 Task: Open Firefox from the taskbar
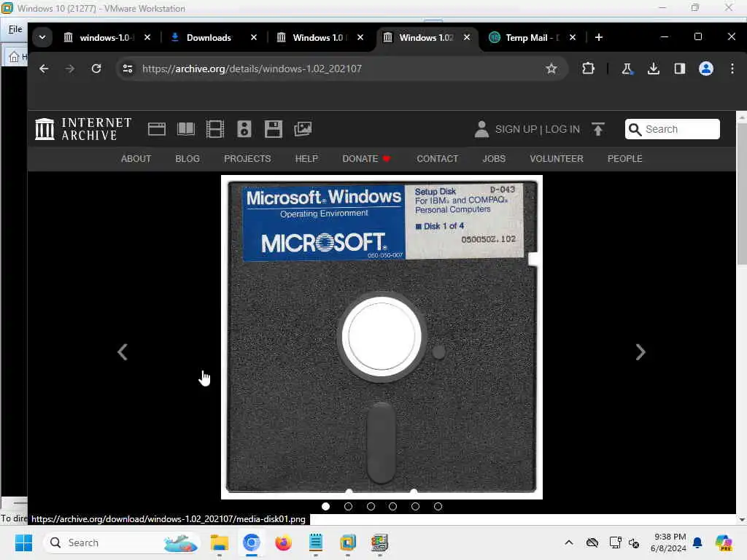click(284, 542)
